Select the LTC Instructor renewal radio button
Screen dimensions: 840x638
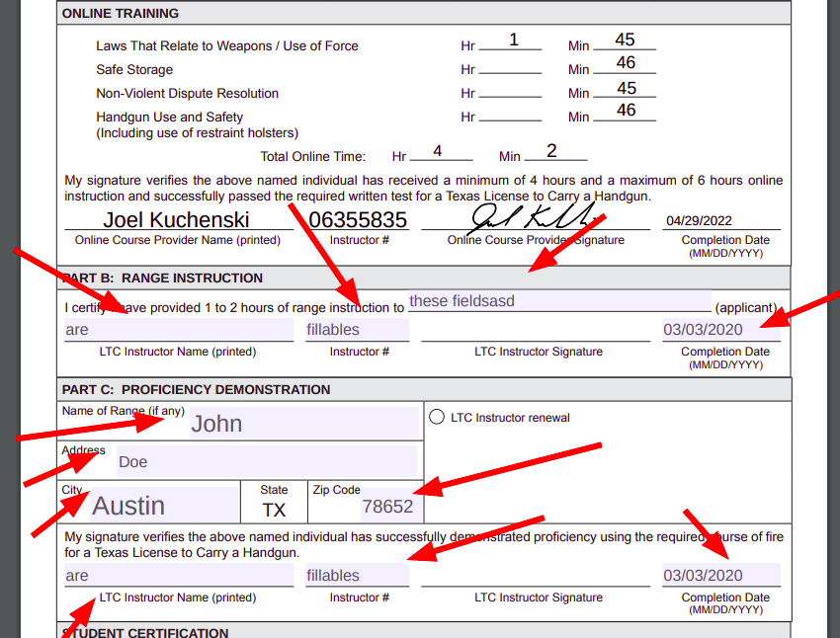437,417
